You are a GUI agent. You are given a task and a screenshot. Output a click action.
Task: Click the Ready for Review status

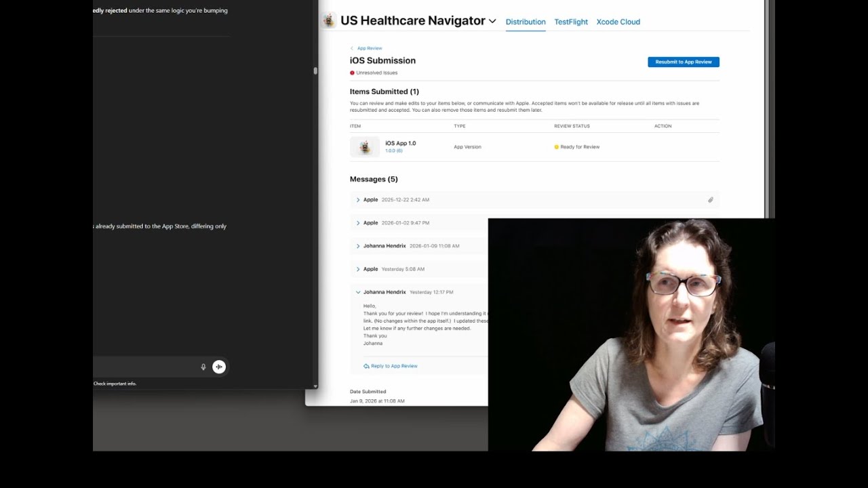pos(577,147)
